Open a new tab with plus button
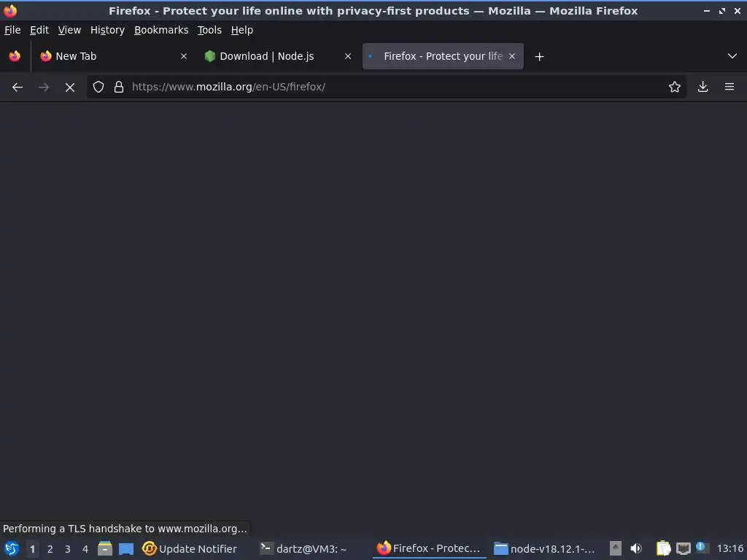The width and height of the screenshot is (747, 560). (539, 57)
